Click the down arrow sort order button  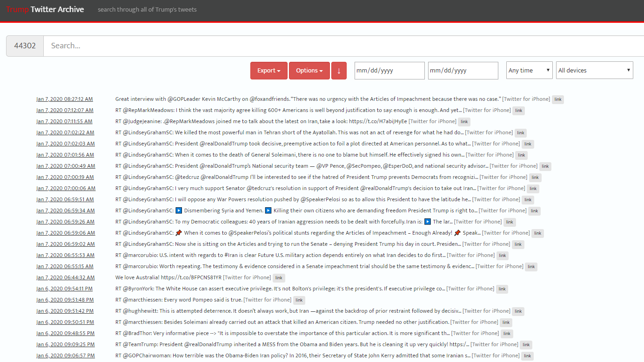tap(339, 71)
